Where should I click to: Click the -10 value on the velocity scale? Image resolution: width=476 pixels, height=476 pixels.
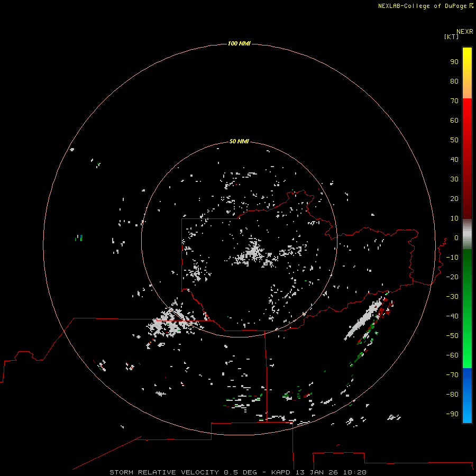tap(452, 258)
